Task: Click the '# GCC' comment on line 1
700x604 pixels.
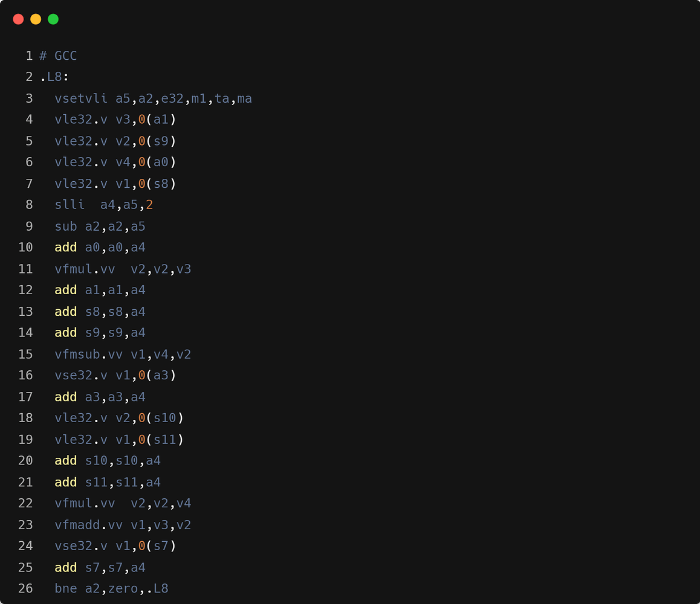Action: point(58,56)
